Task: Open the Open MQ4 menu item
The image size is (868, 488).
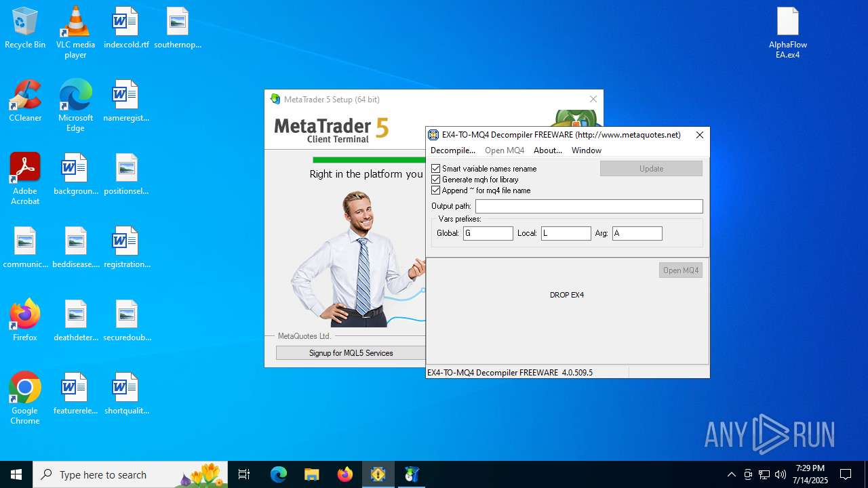Action: (x=505, y=150)
